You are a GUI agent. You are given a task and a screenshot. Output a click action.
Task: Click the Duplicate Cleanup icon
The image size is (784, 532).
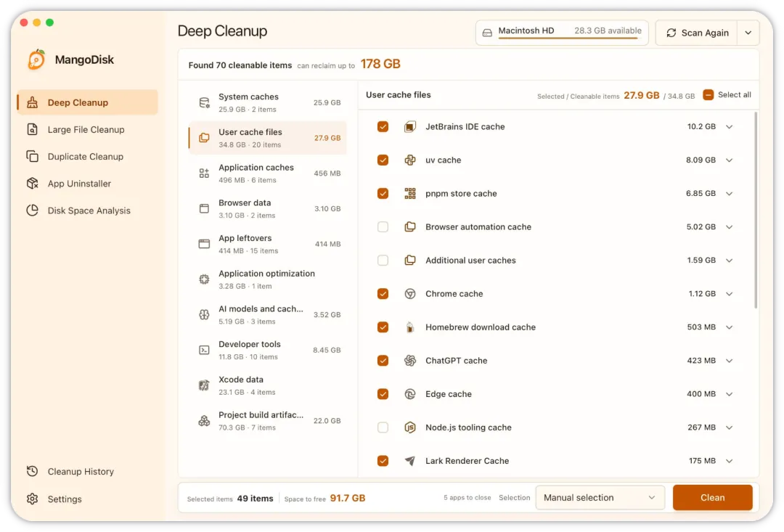coord(33,157)
